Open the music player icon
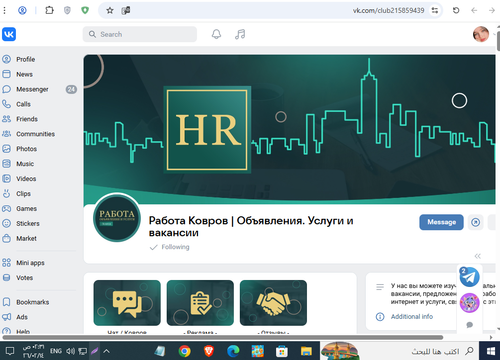 (240, 34)
